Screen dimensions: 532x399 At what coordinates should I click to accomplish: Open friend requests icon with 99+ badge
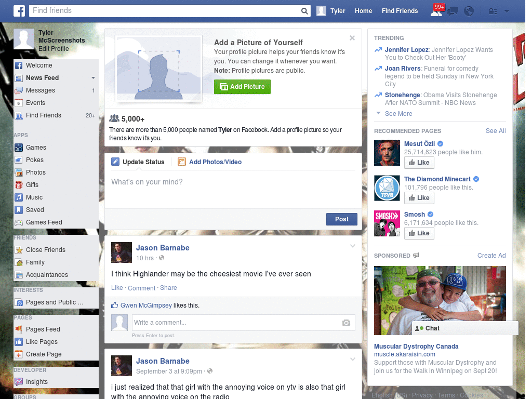(436, 10)
